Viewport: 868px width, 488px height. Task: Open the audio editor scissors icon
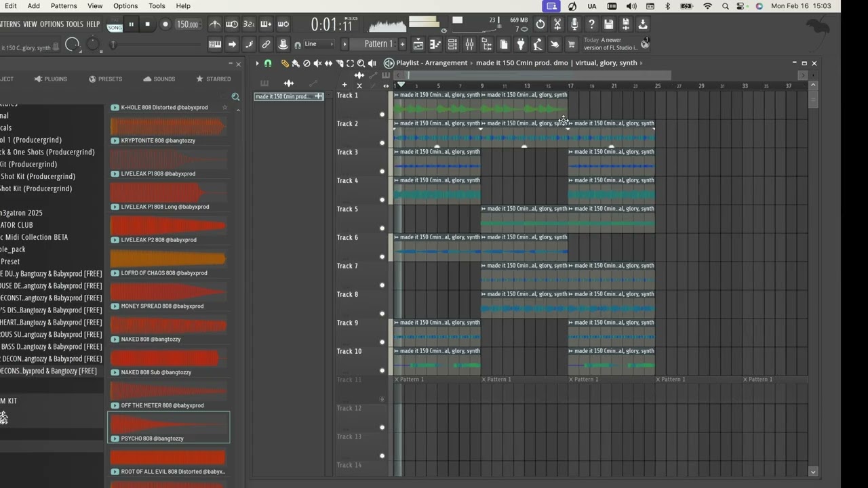point(557,24)
